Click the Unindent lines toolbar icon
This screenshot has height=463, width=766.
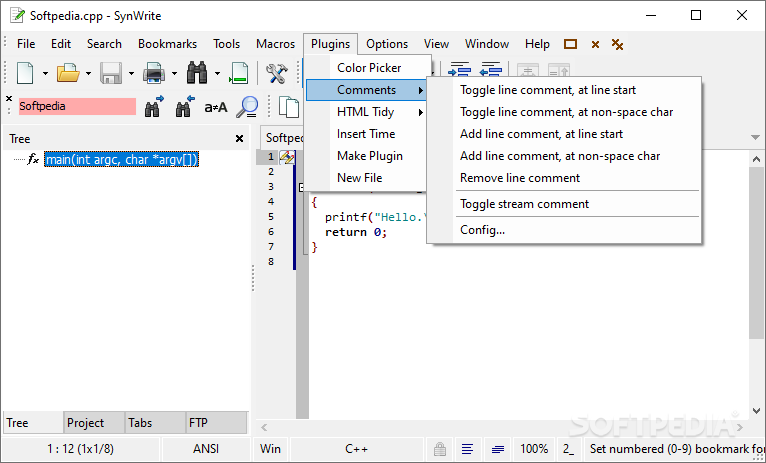click(x=491, y=69)
